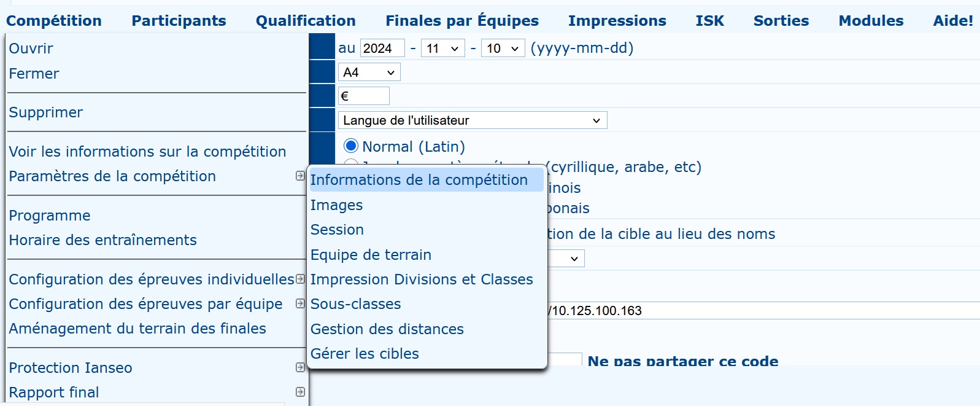Click Protection Ianseo submenu arrow icon
980x406 pixels.
tap(300, 367)
